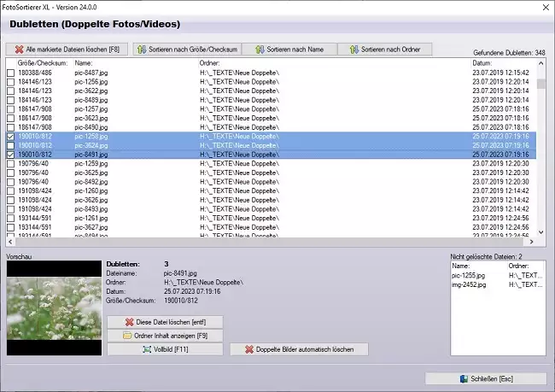This screenshot has height=392, width=555.
Task: Click the folder icon on Ordner Inhalt anzeigen
Action: point(126,336)
